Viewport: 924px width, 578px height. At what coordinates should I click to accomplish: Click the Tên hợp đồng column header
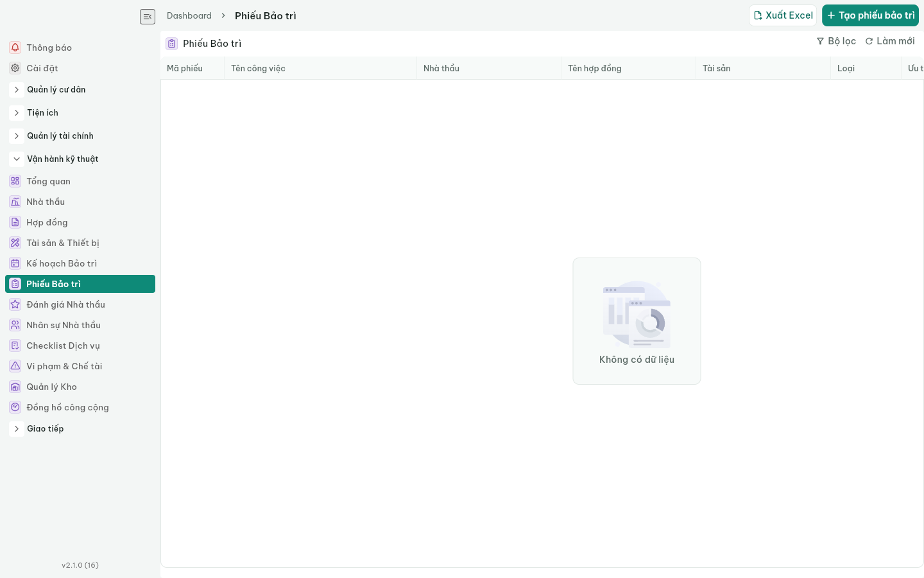pos(629,68)
